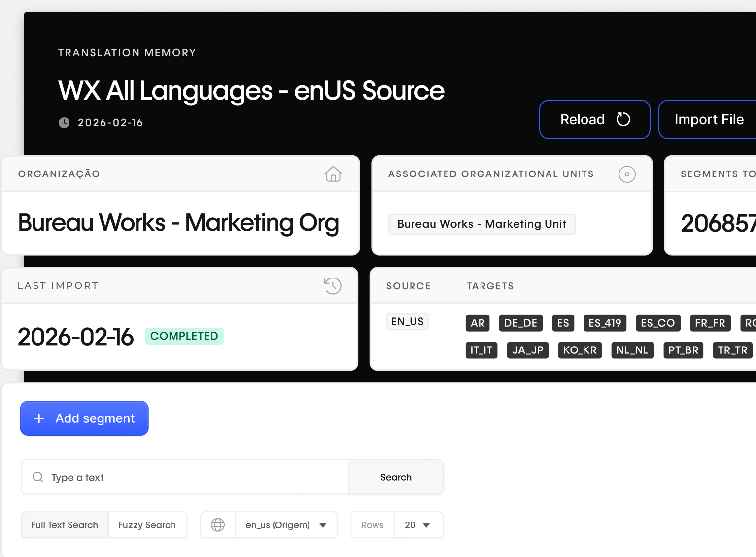This screenshot has height=557, width=756.
Task: Select the IT_IT target language tag
Action: coord(481,350)
